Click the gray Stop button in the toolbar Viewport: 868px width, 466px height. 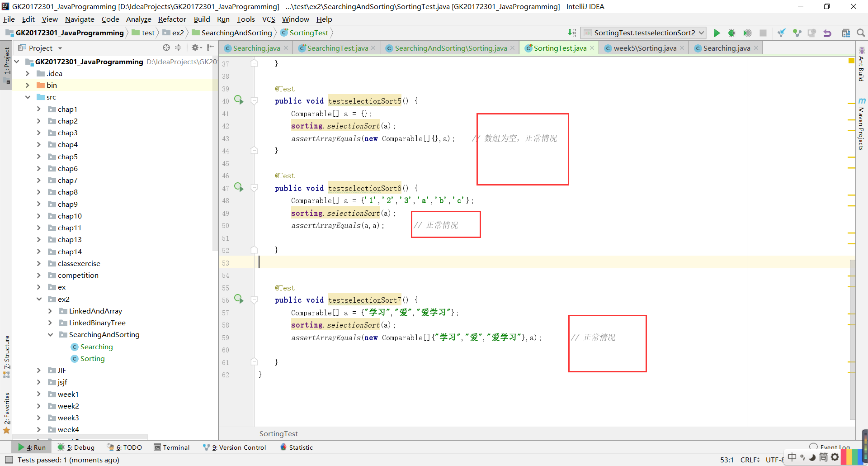pyautogui.click(x=763, y=33)
